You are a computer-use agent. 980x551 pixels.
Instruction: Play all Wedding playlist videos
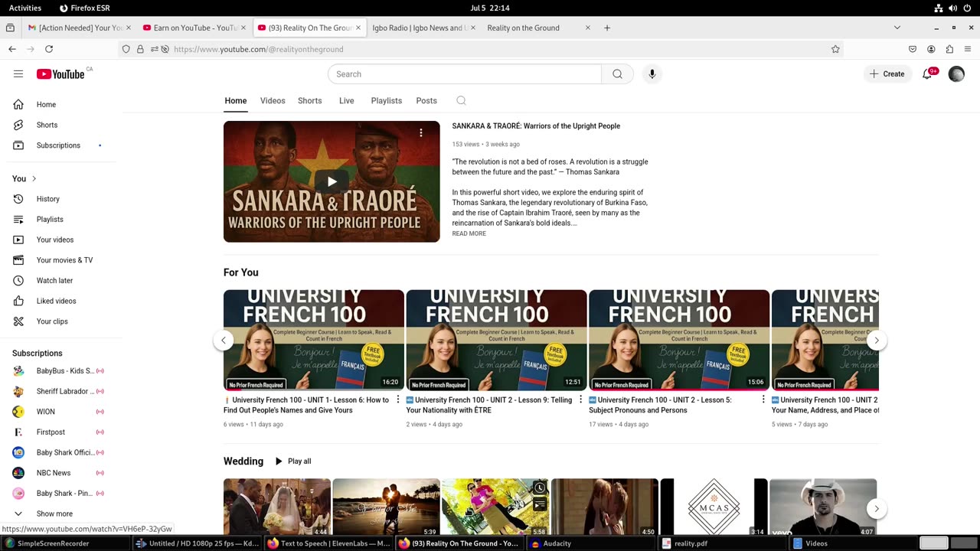[x=292, y=461]
